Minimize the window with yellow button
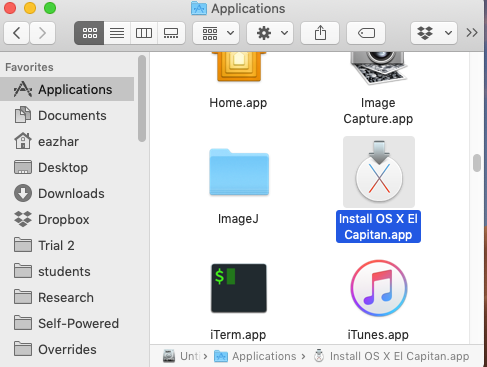This screenshot has width=487, height=367. pyautogui.click(x=30, y=8)
